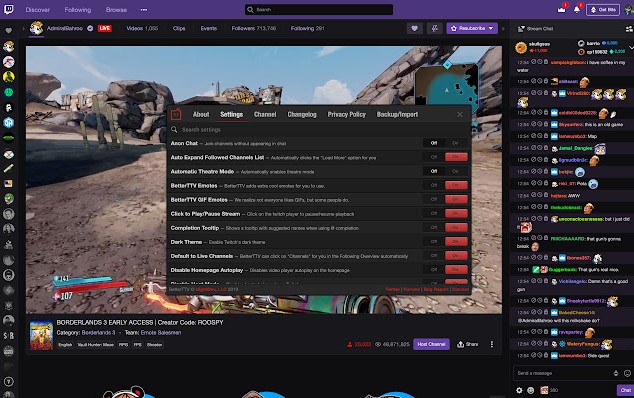Switch Automatic Theatre Mode to On
This screenshot has width=634, height=398.
455,171
